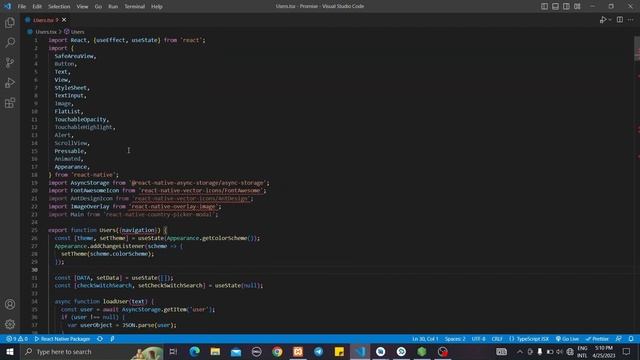Click the Visual Studio Code taskbar icon
Viewport: 640px width, 360px height.
[x=360, y=351]
